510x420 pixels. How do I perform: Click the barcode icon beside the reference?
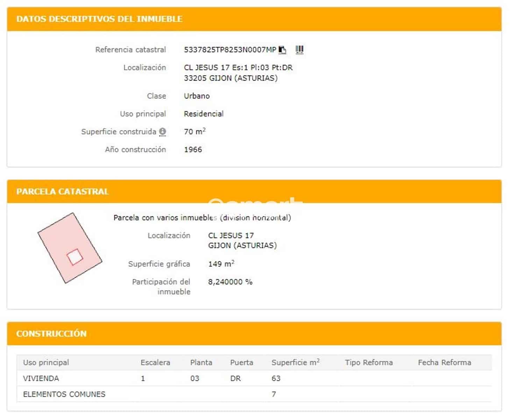299,50
